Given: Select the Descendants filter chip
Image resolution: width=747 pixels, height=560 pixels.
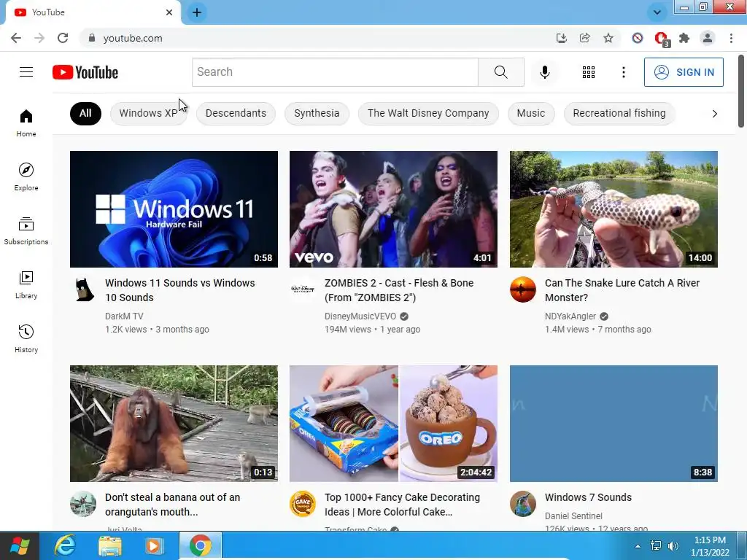Looking at the screenshot, I should pyautogui.click(x=236, y=113).
